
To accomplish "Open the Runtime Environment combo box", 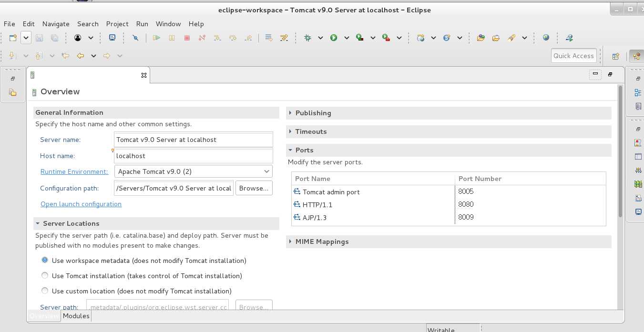I will (193, 171).
